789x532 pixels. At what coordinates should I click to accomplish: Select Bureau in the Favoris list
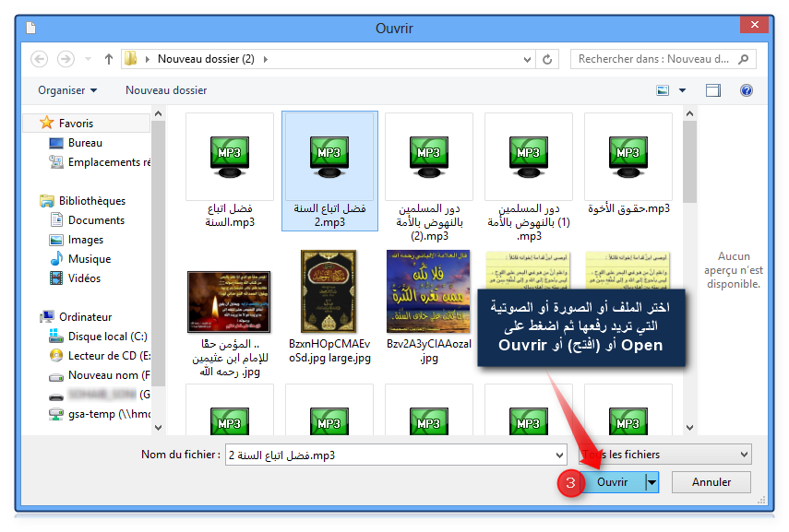click(x=85, y=143)
